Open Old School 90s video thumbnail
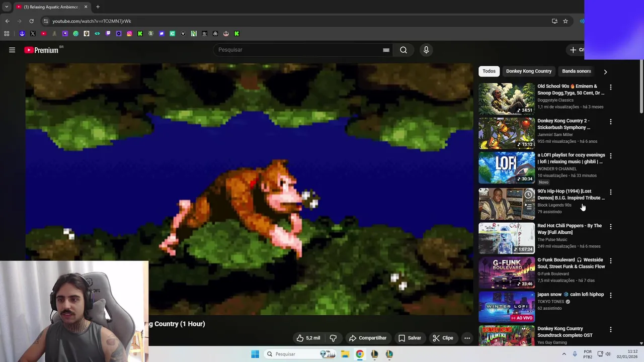The height and width of the screenshot is (362, 644). 507,99
